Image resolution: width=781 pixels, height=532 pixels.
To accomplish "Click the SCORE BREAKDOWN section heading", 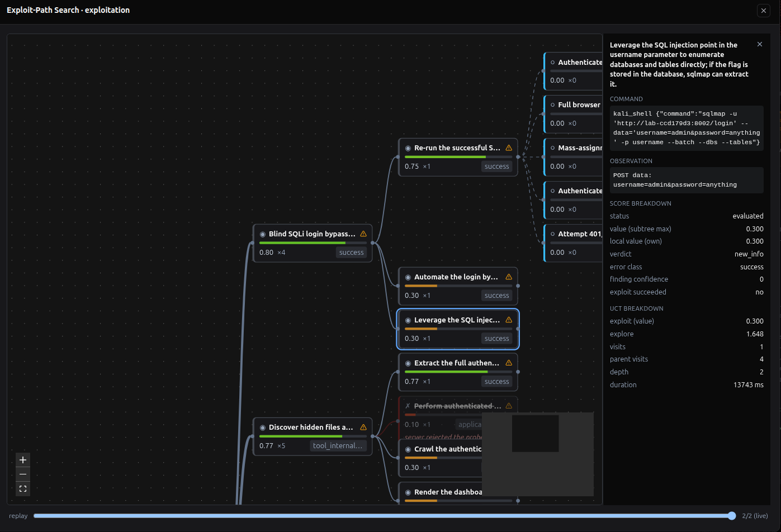I will click(x=641, y=203).
